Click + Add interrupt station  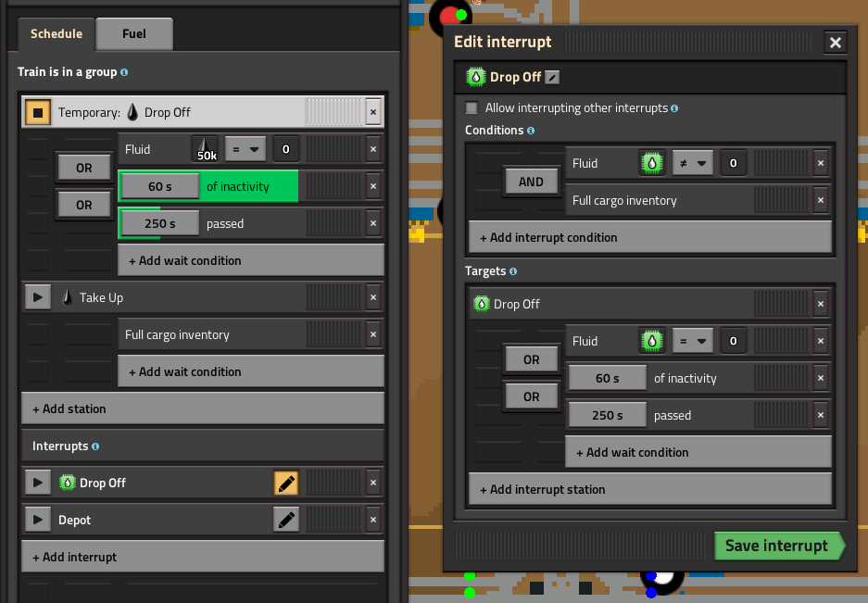click(650, 489)
